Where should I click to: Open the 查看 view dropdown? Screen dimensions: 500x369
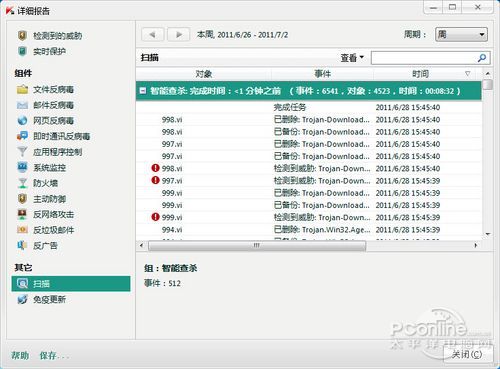pyautogui.click(x=352, y=58)
